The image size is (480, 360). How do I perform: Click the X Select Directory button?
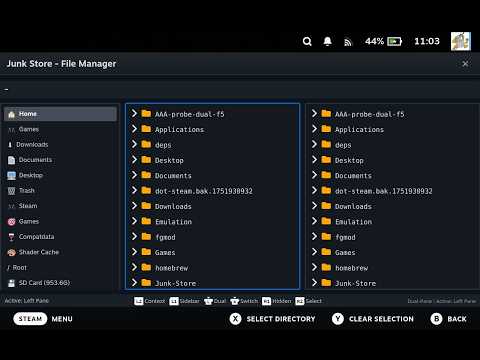click(x=272, y=319)
